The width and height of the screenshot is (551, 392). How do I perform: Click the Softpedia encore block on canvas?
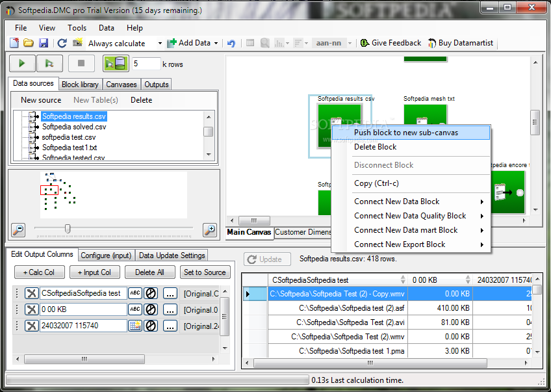pyautogui.click(x=507, y=192)
